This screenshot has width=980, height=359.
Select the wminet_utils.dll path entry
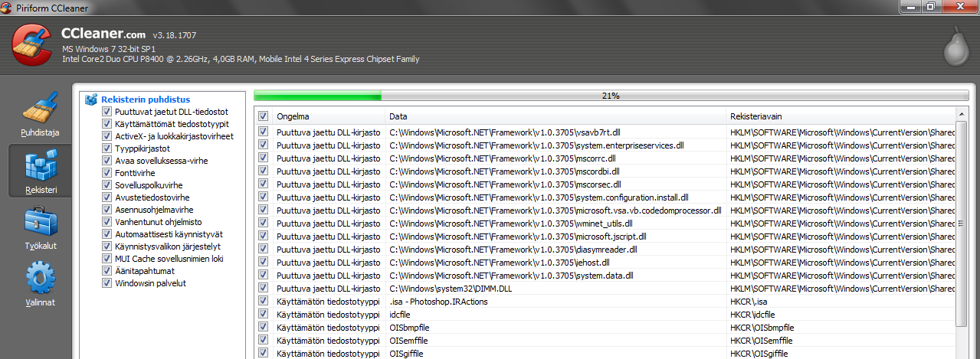pos(510,224)
